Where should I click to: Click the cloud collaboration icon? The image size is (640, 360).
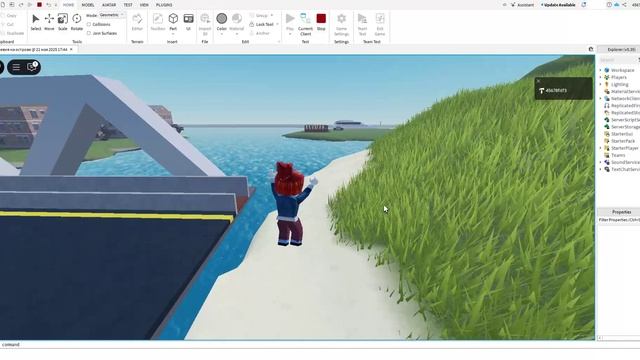click(617, 5)
